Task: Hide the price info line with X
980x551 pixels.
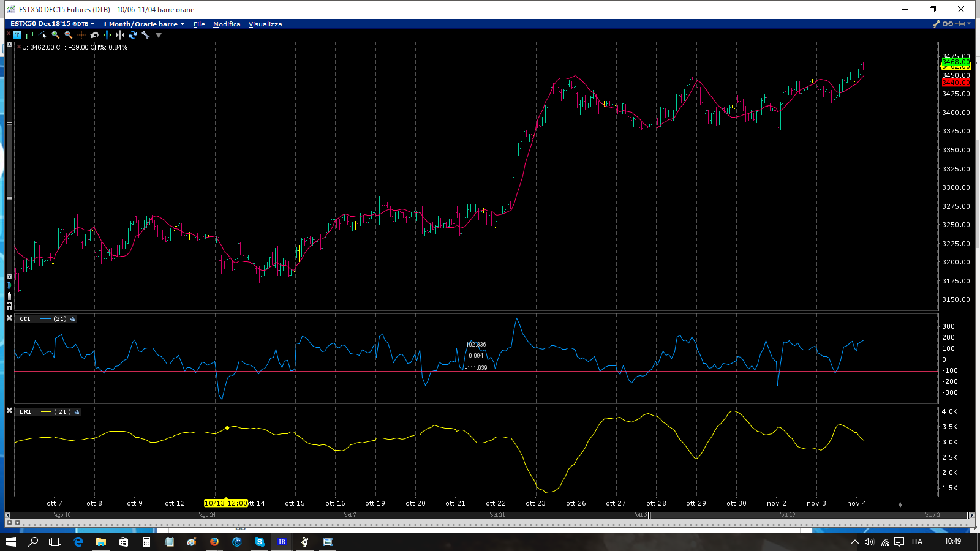Action: coord(18,47)
